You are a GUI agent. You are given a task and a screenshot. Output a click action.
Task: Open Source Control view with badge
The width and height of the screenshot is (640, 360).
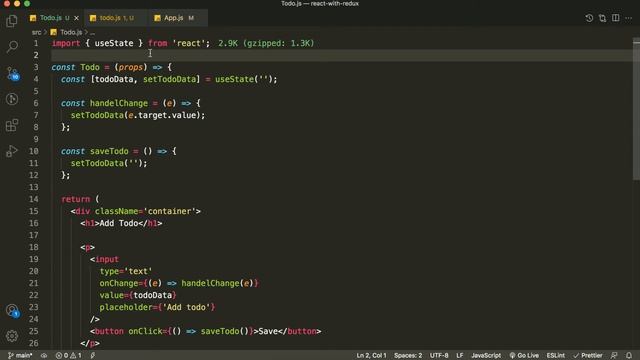[12, 73]
